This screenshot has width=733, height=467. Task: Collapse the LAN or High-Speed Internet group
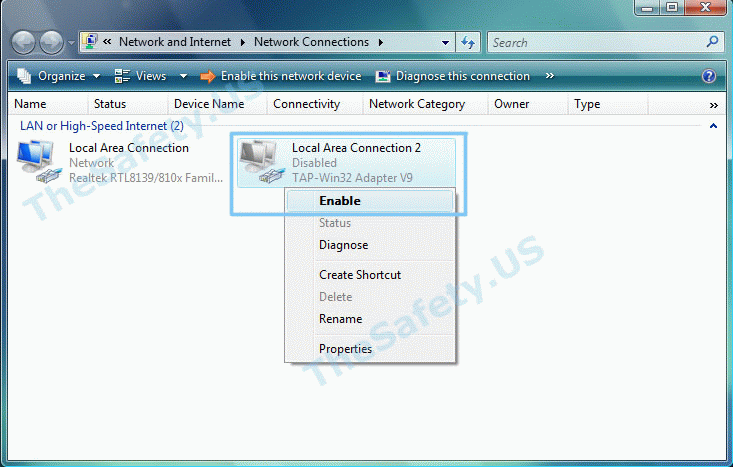[x=713, y=126]
